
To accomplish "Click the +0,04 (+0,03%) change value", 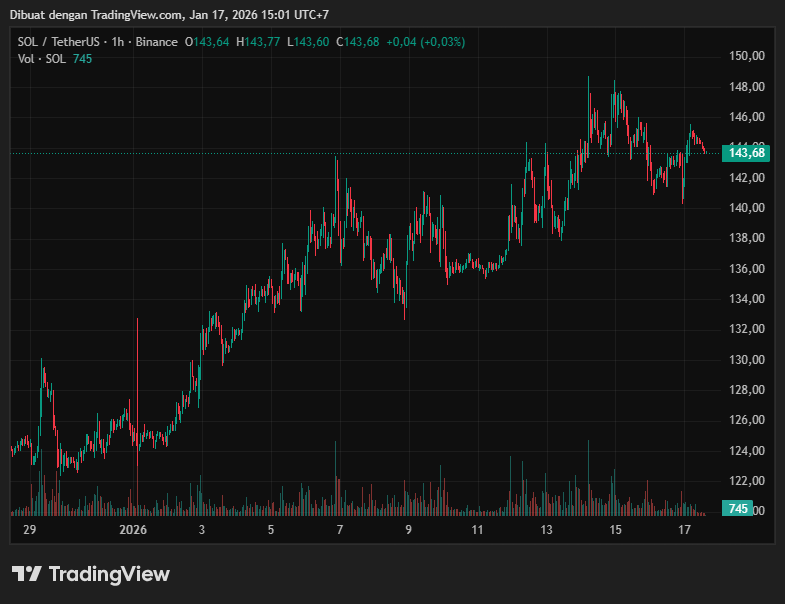I will pos(426,42).
